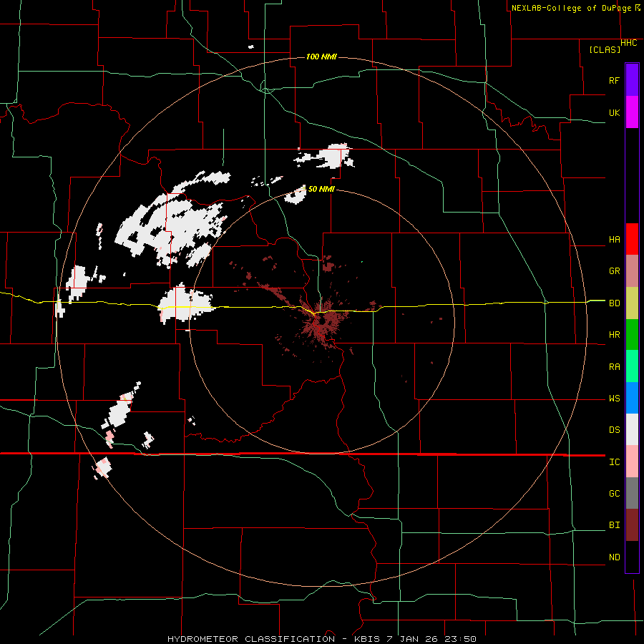644x644 pixels.
Task: Click the HA legend label
Action: click(x=614, y=240)
